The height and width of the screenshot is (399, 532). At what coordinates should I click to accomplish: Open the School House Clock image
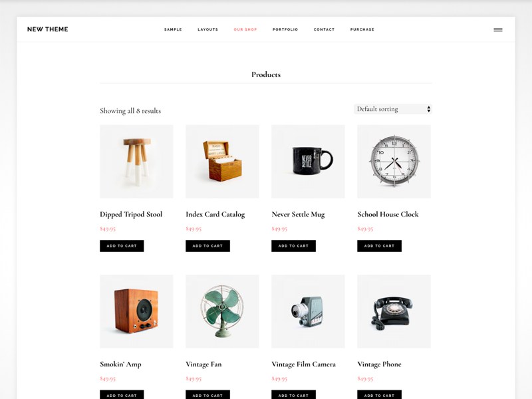[x=394, y=162]
